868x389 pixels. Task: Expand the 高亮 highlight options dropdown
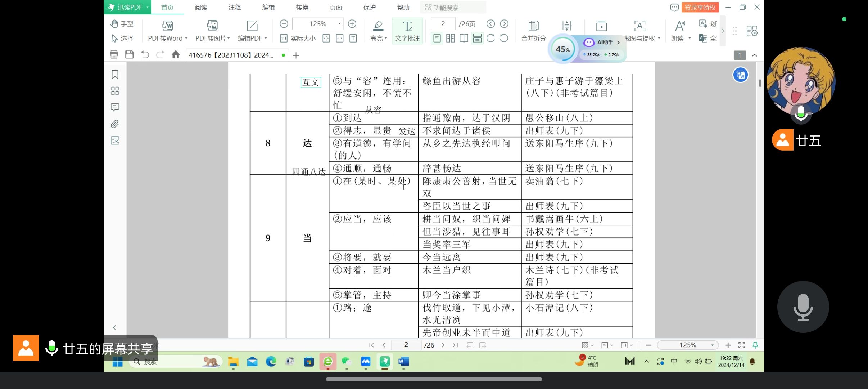(386, 38)
